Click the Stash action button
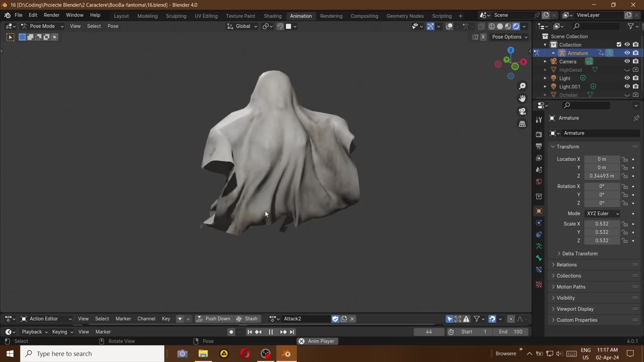The width and height of the screenshot is (644, 362). (247, 319)
